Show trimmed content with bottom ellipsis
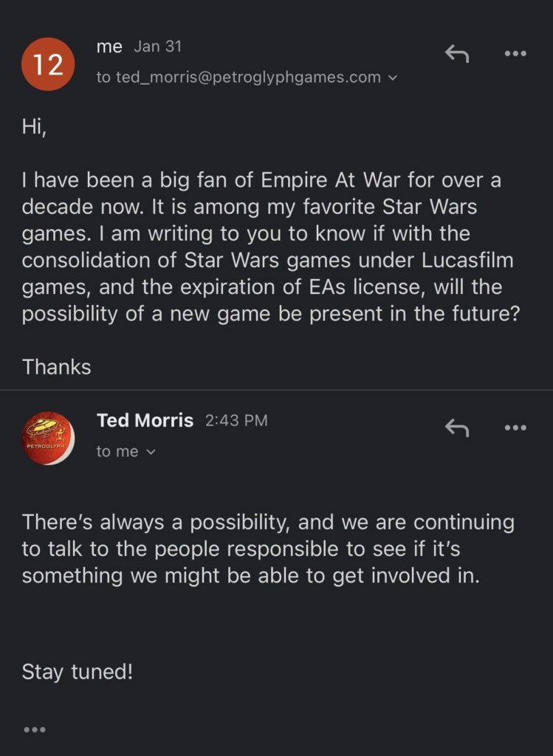This screenshot has width=553, height=756. (x=35, y=729)
